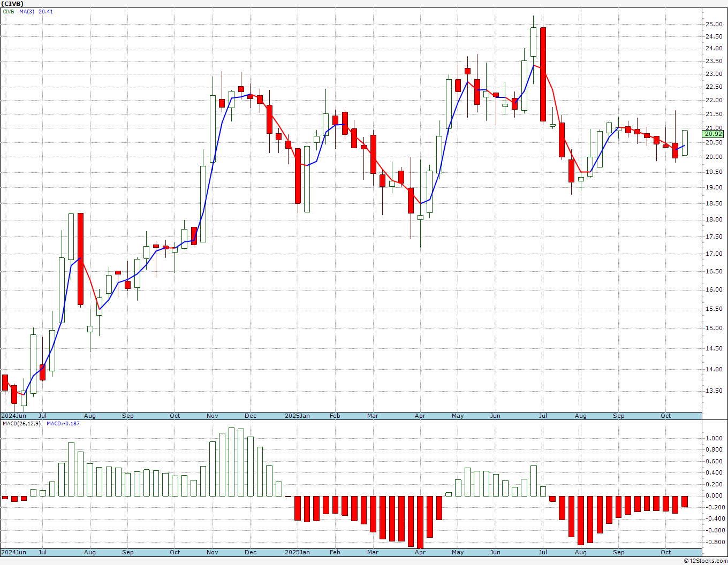This screenshot has width=728, height=565.
Task: Click the 14.50 price axis label
Action: (x=714, y=348)
